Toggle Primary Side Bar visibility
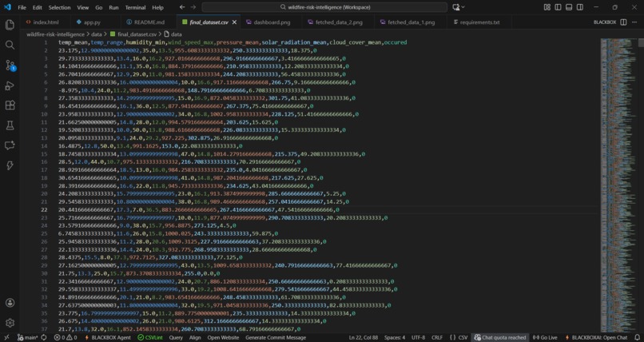The width and height of the screenshot is (644, 342). click(558, 7)
